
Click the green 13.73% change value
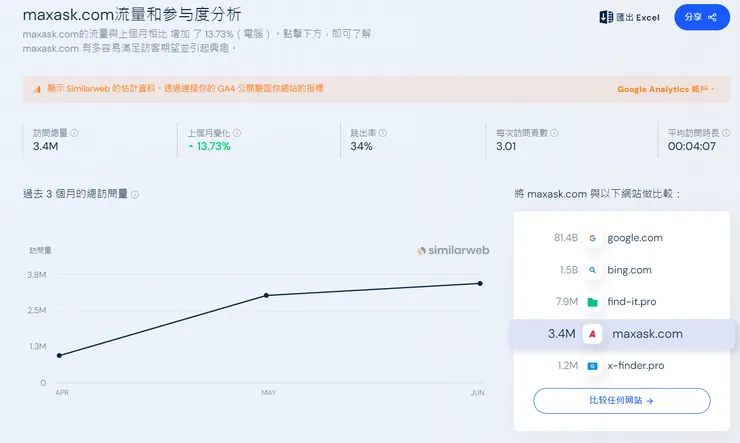(x=213, y=146)
